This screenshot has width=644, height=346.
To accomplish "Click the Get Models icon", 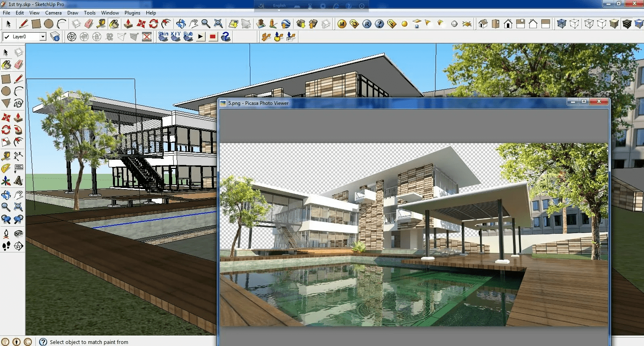I will (x=301, y=24).
